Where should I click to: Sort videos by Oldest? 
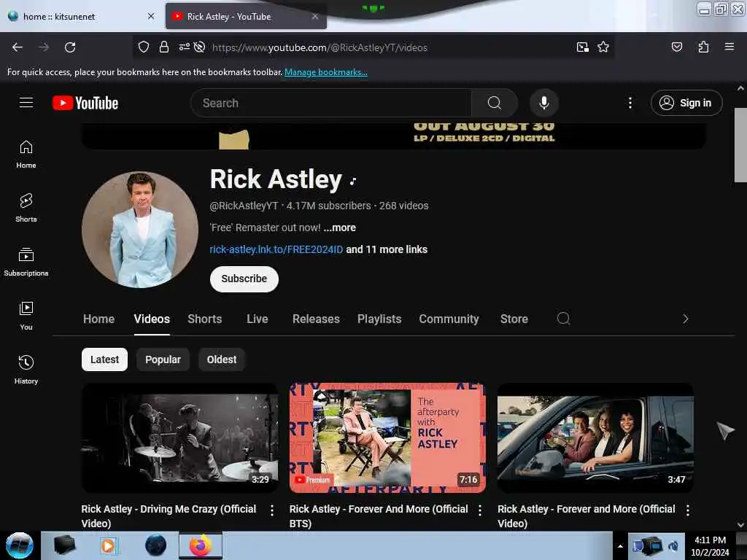[x=222, y=359]
